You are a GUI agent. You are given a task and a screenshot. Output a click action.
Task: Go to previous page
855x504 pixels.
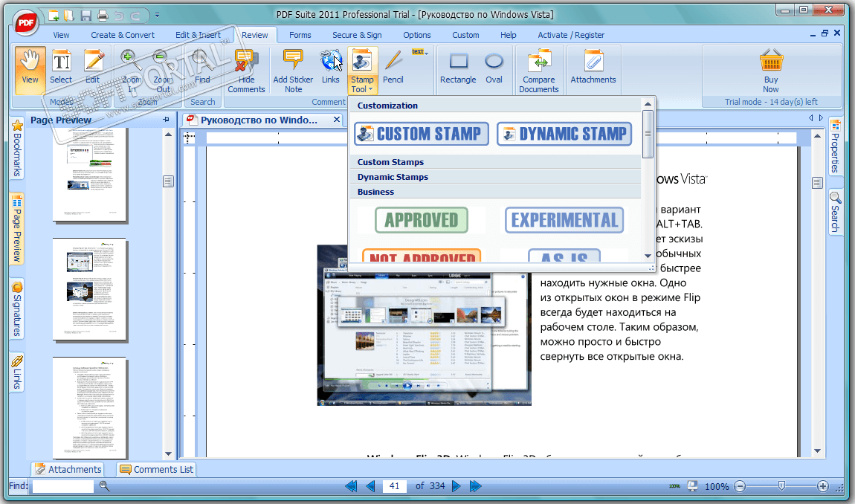click(371, 486)
